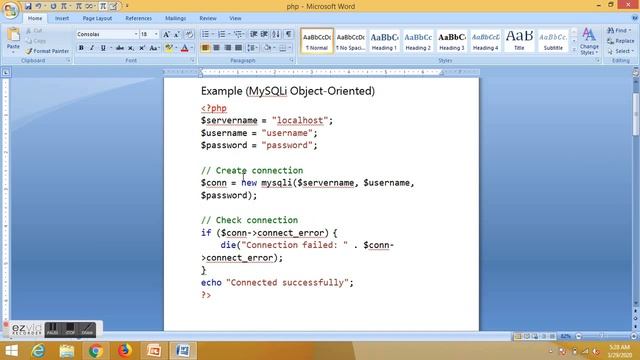Click the Replace command
The height and width of the screenshot is (360, 640).
point(620,41)
